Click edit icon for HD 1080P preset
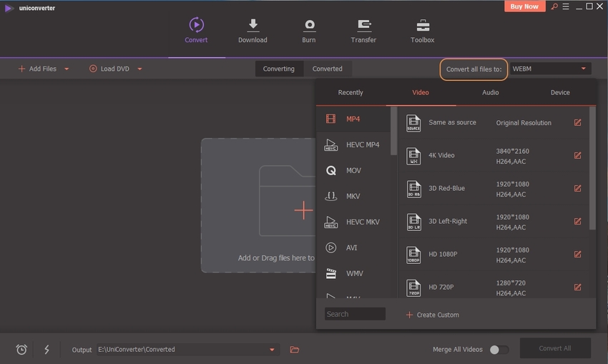 577,255
